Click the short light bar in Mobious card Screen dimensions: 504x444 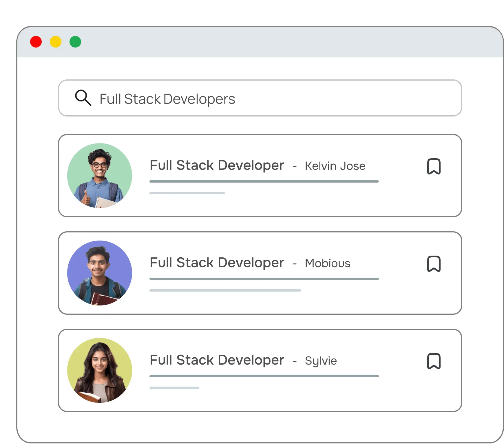click(x=225, y=290)
